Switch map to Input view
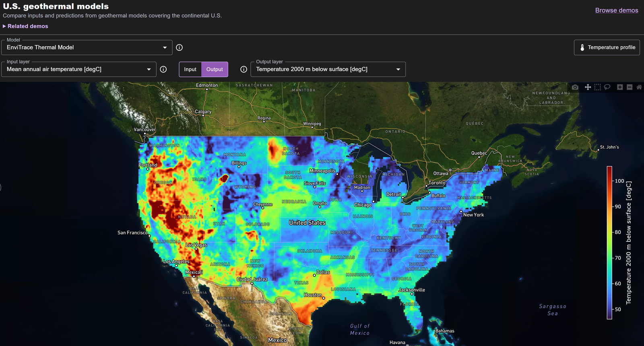Viewport: 644px width, 346px height. pos(190,69)
